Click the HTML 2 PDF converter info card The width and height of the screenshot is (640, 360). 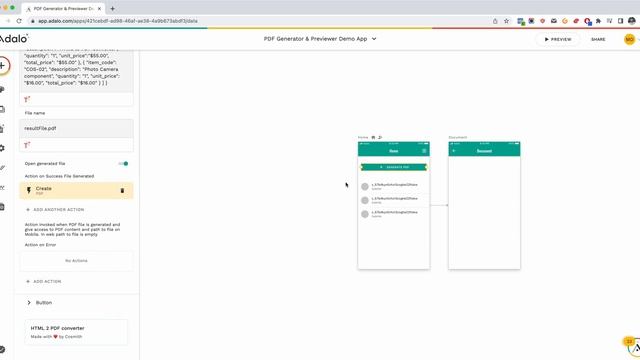click(x=76, y=332)
